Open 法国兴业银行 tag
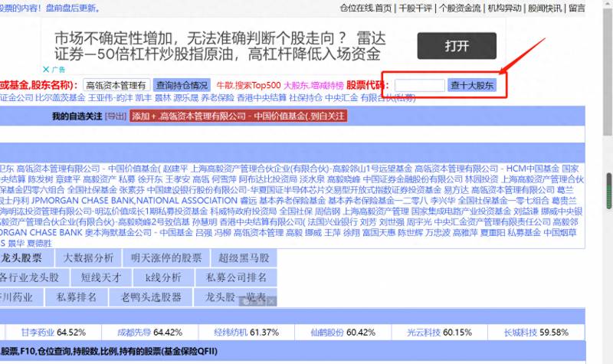This screenshot has height=364, width=613. click(333, 221)
